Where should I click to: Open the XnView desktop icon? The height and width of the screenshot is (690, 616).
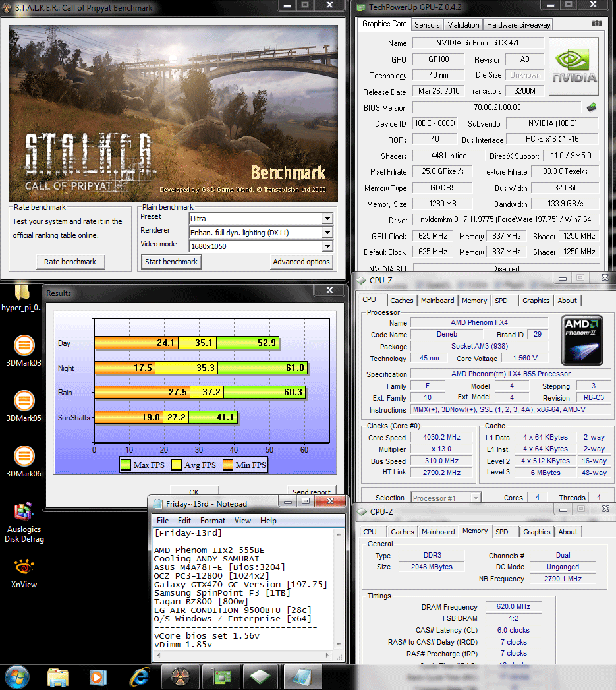tap(24, 573)
